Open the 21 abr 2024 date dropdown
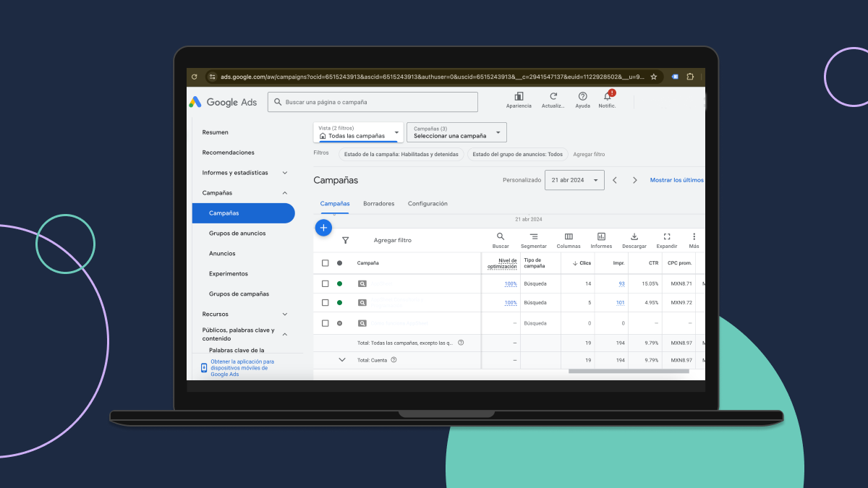The height and width of the screenshot is (488, 868). (x=574, y=180)
